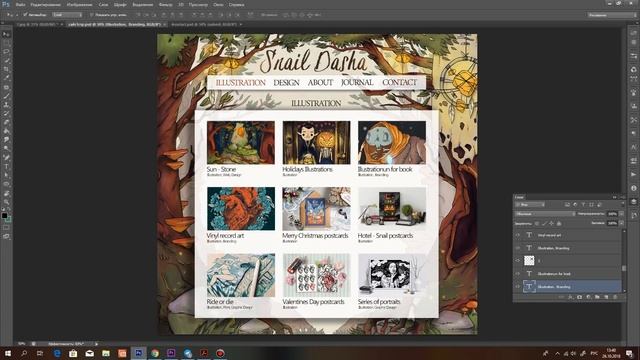Lock all on the selected layer
640x360 pixels.
click(559, 223)
